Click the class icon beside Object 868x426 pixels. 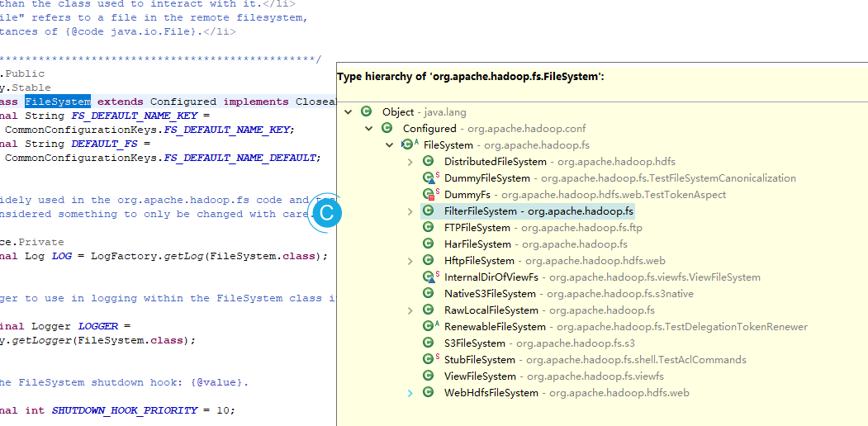point(367,112)
